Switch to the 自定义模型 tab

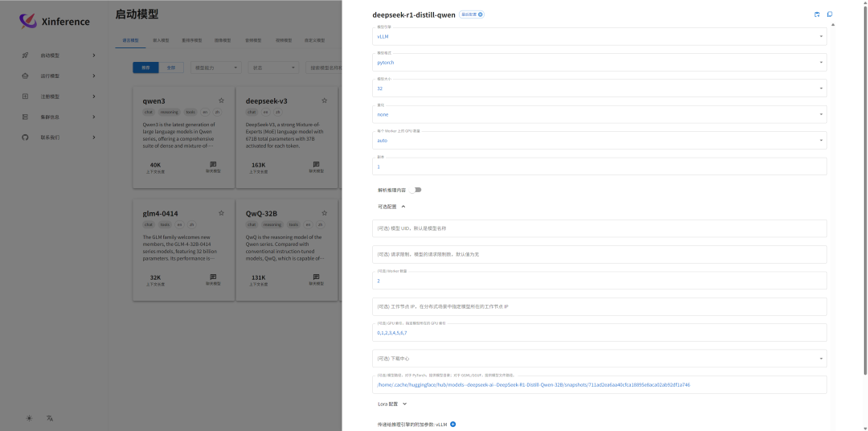314,40
